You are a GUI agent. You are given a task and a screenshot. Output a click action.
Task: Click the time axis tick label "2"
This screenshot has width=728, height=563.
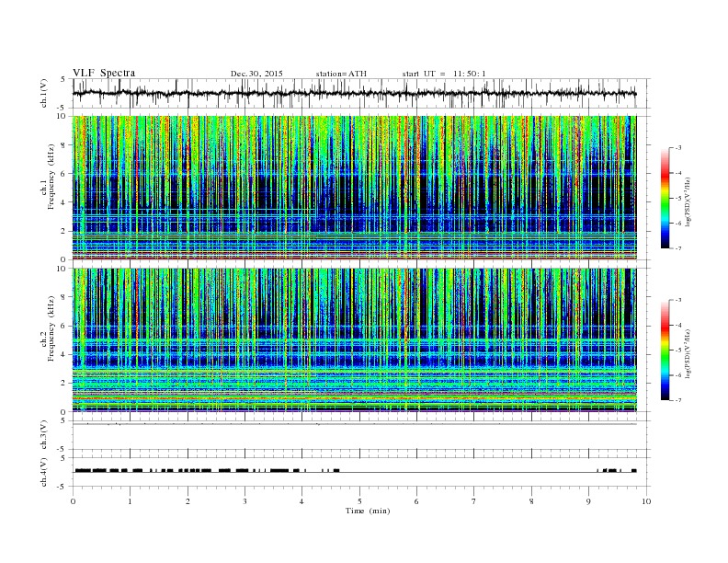188,501
